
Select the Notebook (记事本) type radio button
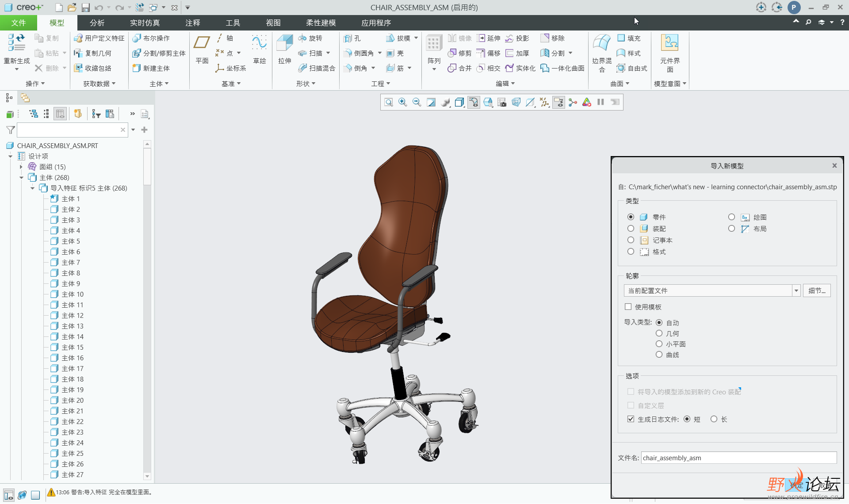point(631,240)
